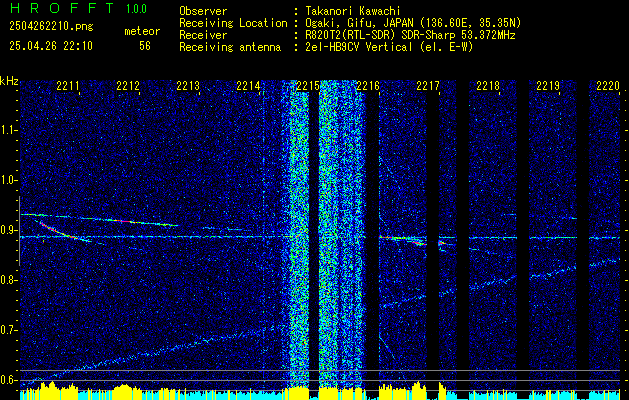Image resolution: width=629 pixels, height=400 pixels.
Task: Click the Receiver field label
Action: [x=203, y=35]
